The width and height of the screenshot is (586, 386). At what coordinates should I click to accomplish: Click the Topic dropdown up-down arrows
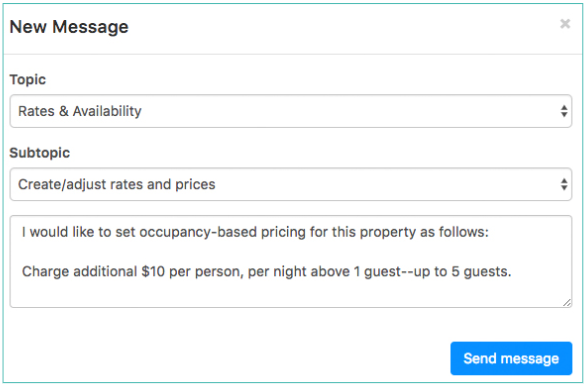pos(564,111)
